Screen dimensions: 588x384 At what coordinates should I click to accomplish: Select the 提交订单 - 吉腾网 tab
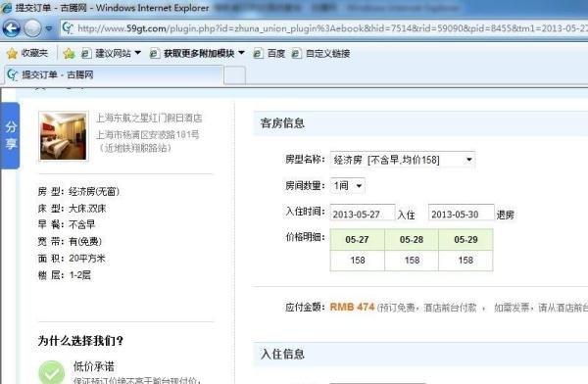point(114,75)
